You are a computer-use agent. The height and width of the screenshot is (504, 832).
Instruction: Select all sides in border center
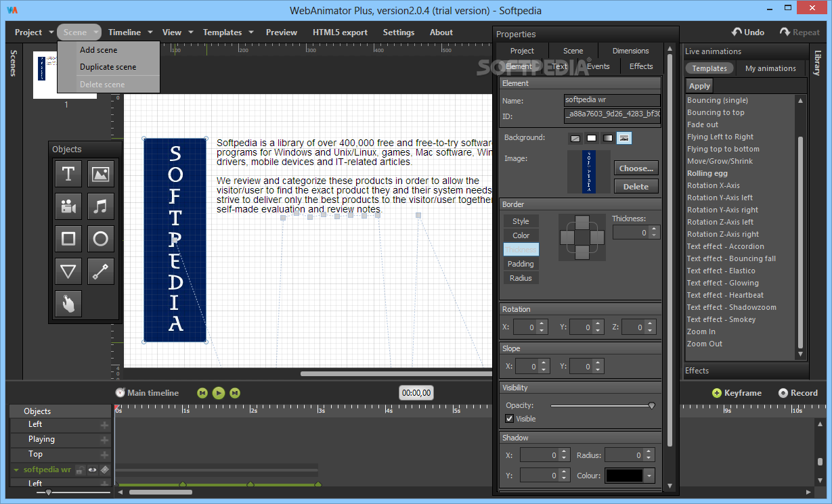click(x=582, y=237)
